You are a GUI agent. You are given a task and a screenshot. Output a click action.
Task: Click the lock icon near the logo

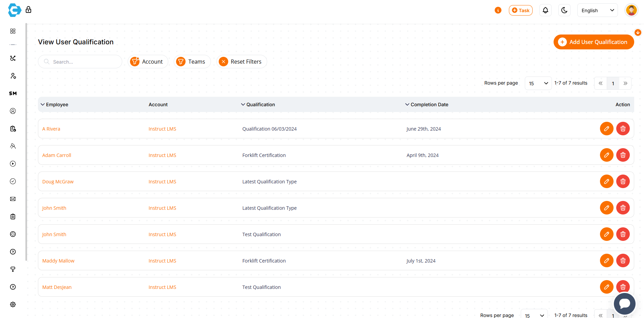pyautogui.click(x=28, y=9)
